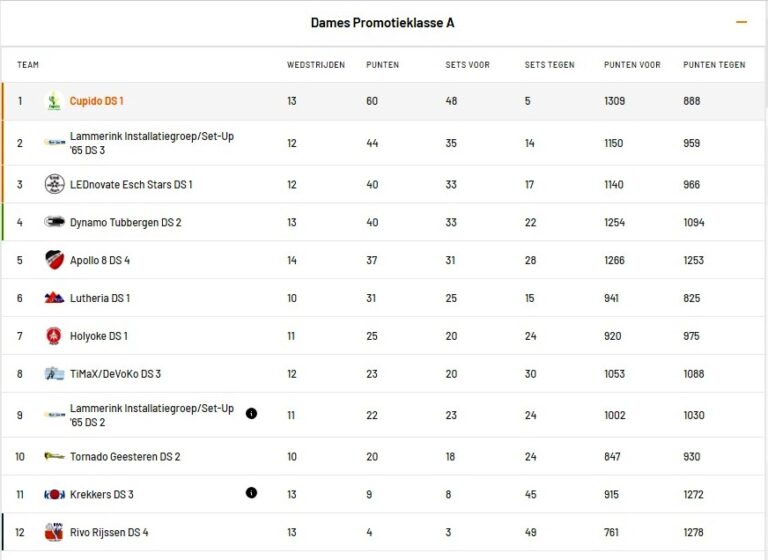Click the Dynamo Tubbergen DS 2 logo
The height and width of the screenshot is (560, 768).
[x=54, y=222]
